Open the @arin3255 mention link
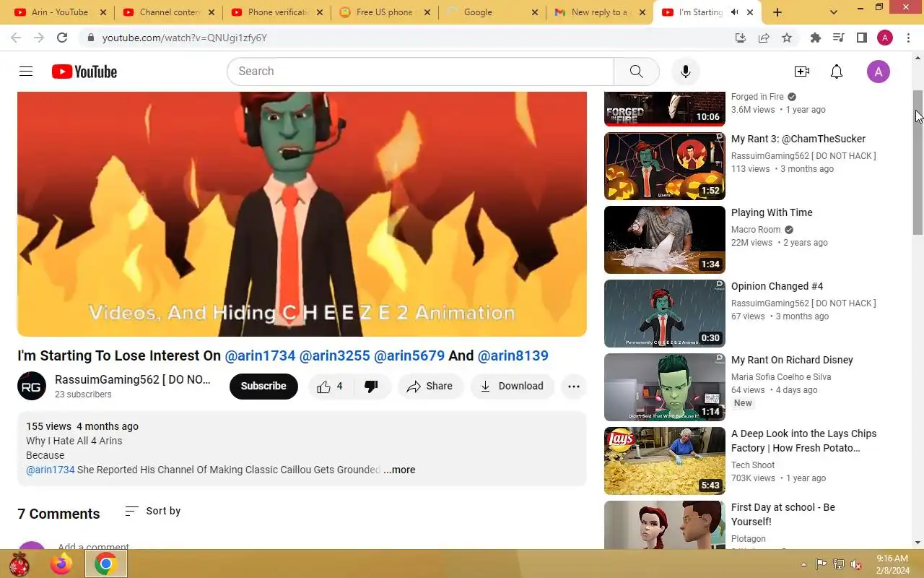924x578 pixels. click(334, 355)
